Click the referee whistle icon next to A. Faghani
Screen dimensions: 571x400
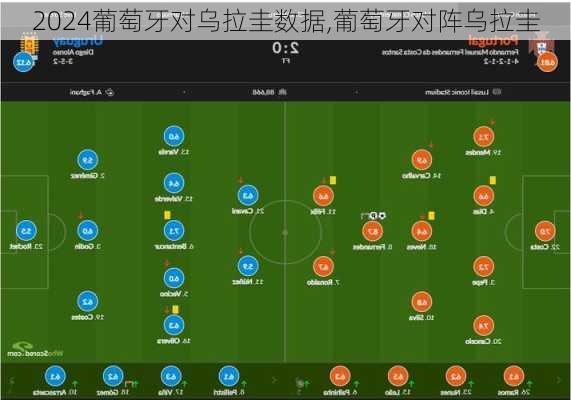pos(110,92)
